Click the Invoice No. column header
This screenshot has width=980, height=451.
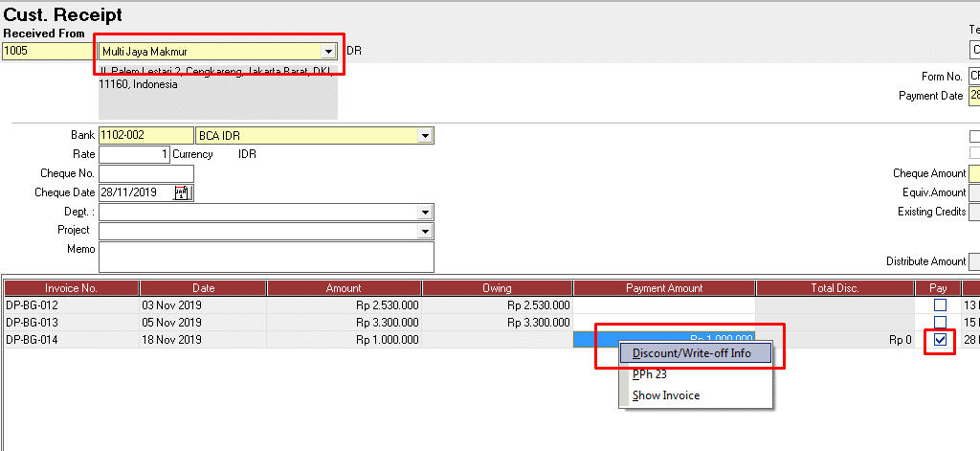pyautogui.click(x=71, y=288)
